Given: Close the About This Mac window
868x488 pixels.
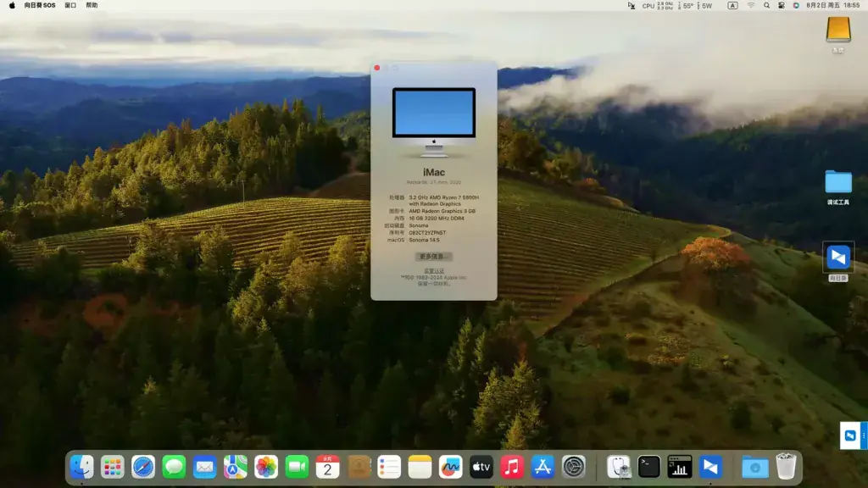Looking at the screenshot, I should coord(377,68).
